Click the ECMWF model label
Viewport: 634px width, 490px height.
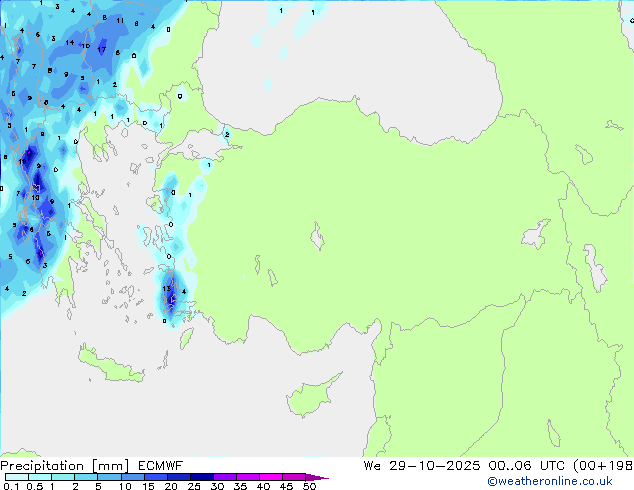coord(160,466)
